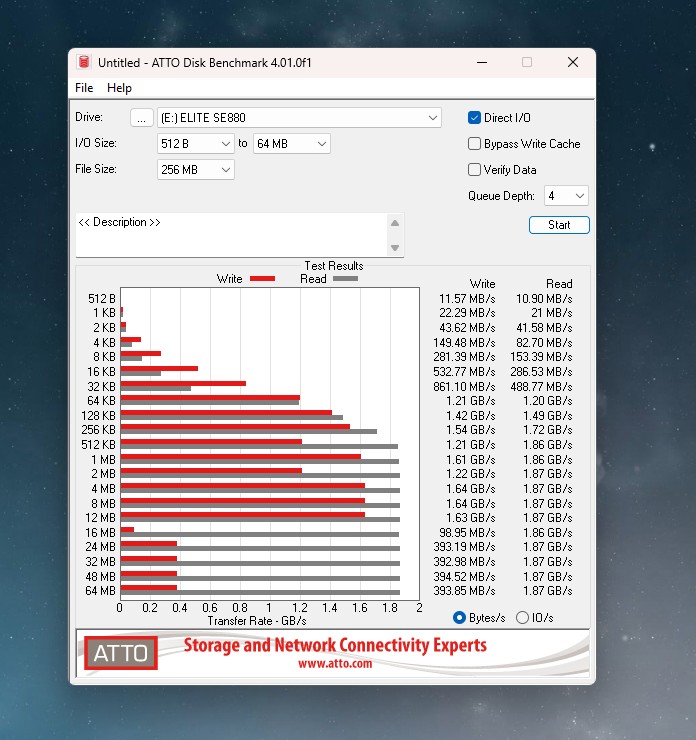Screen dimensions: 696x740
Task: Click the 12 MB row label on chart
Action: [x=100, y=518]
